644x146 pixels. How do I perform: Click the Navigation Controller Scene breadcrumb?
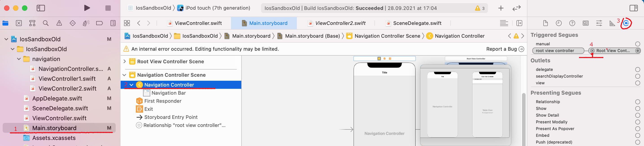383,36
